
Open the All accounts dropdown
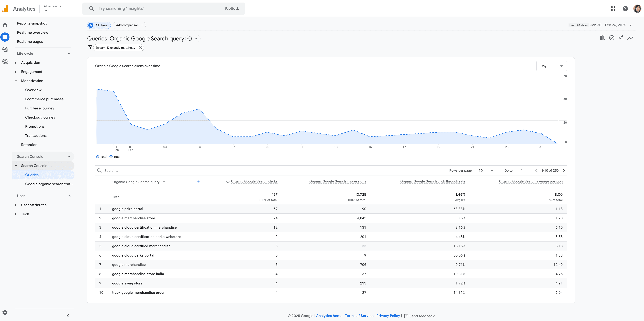tap(52, 8)
